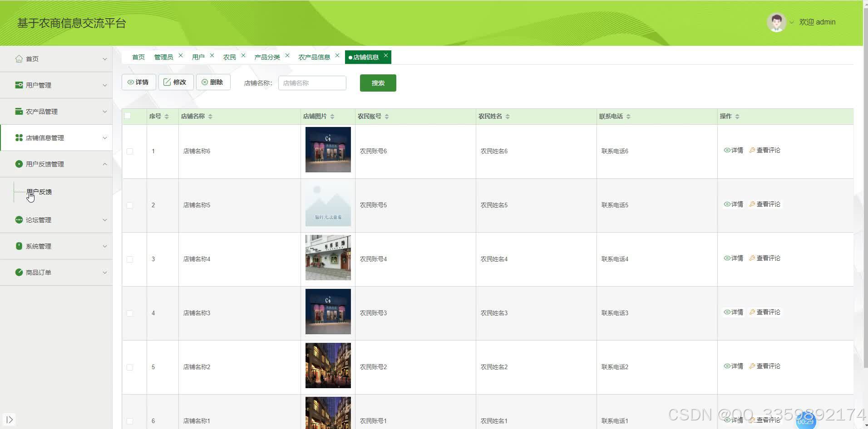Check the row checkbox for 店铺名称5

[x=130, y=205]
